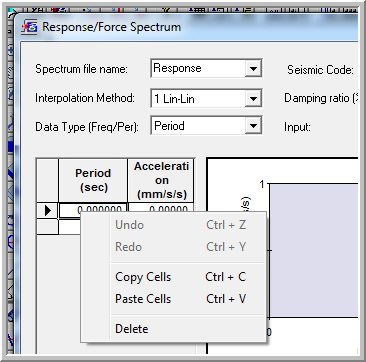Click the solid blue square icon in left toolbar
The image size is (366, 362).
click(x=10, y=147)
